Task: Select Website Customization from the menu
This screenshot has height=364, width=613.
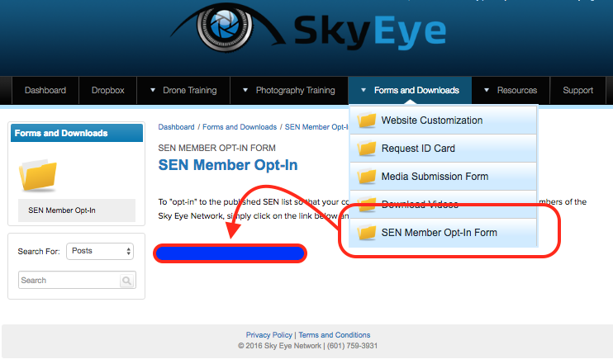Action: [x=444, y=120]
